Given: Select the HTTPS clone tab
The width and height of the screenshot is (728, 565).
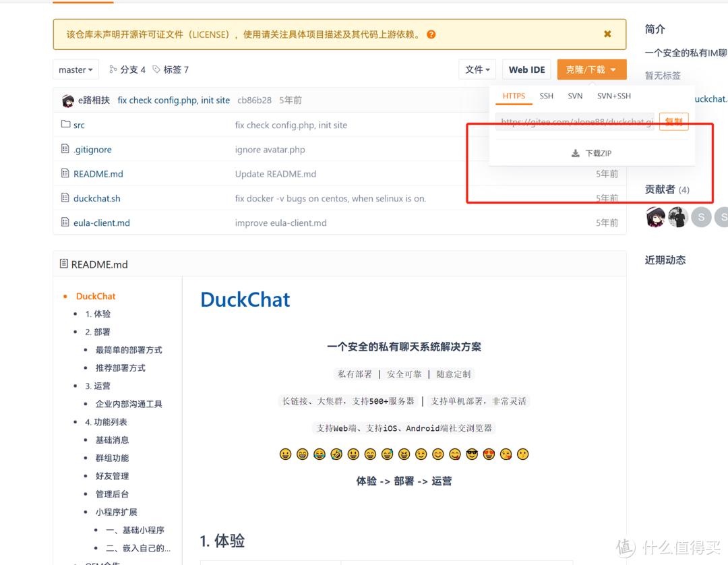Looking at the screenshot, I should pyautogui.click(x=514, y=96).
